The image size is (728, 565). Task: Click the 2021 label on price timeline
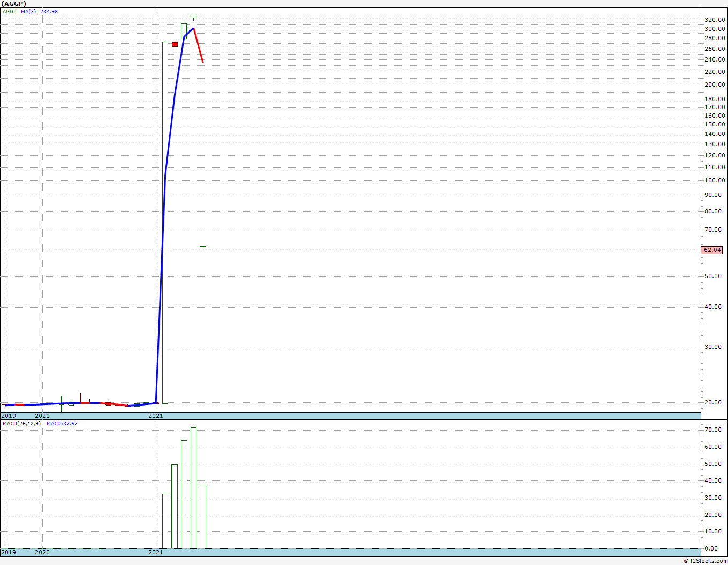156,416
